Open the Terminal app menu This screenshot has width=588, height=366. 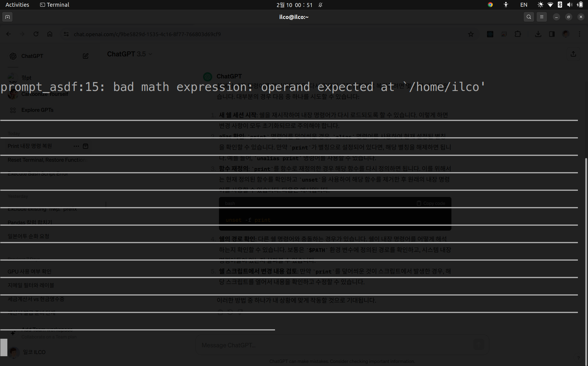click(x=55, y=5)
